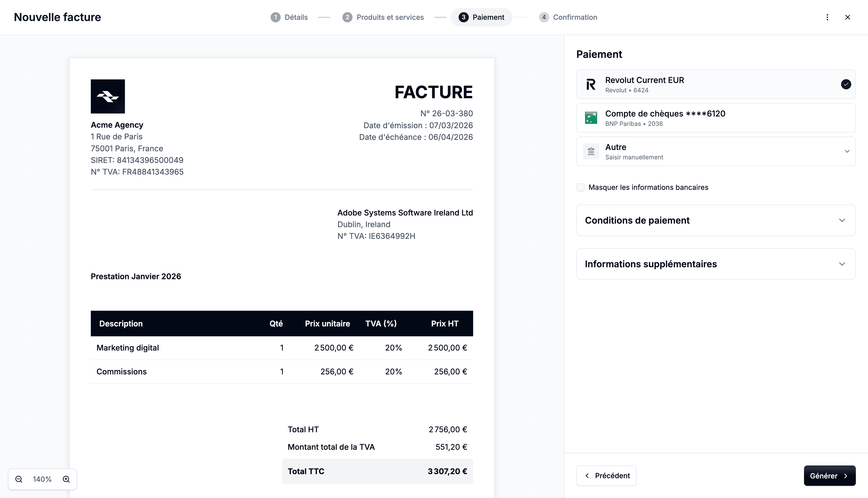Click the Précédent button
This screenshot has height=498, width=868.
coord(606,475)
